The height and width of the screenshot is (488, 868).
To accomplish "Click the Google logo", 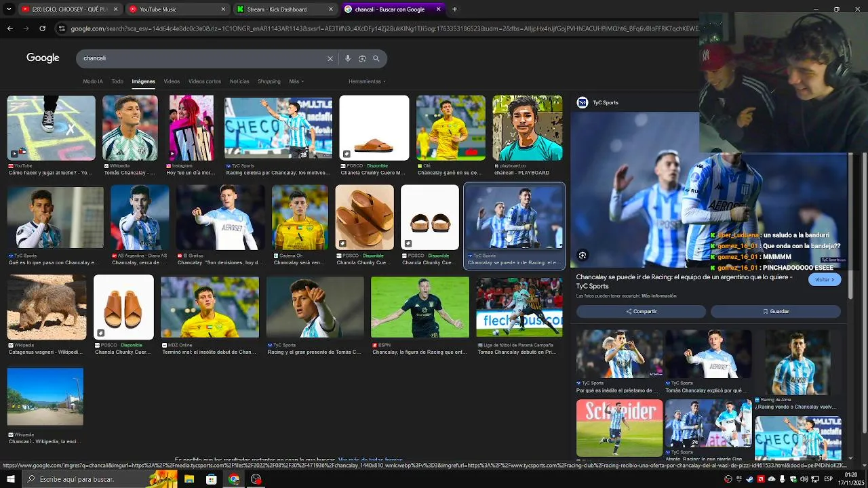I will pyautogui.click(x=43, y=58).
